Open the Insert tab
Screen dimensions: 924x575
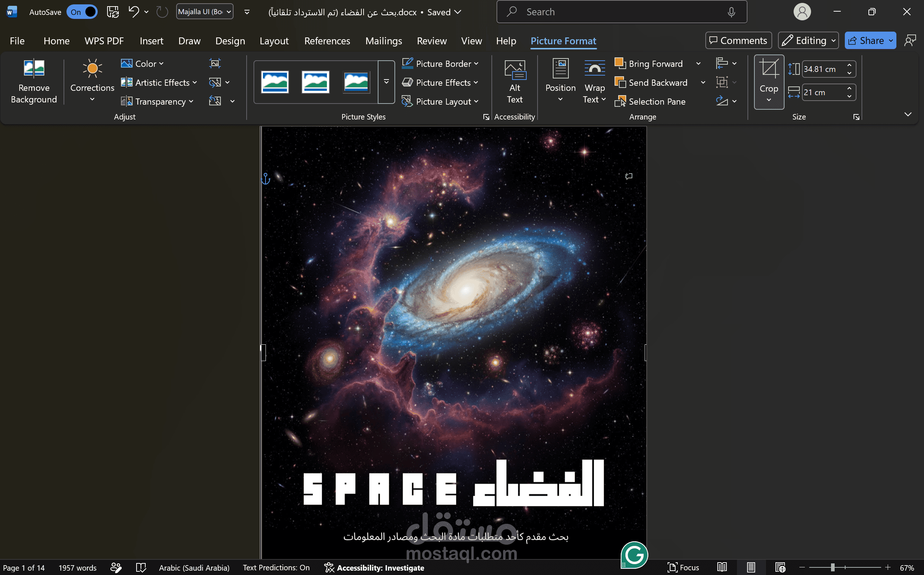(x=151, y=41)
